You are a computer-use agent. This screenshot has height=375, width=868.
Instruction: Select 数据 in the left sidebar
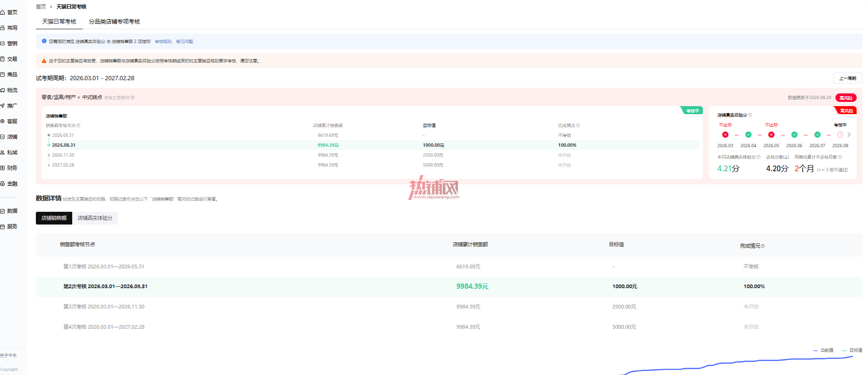[9, 211]
